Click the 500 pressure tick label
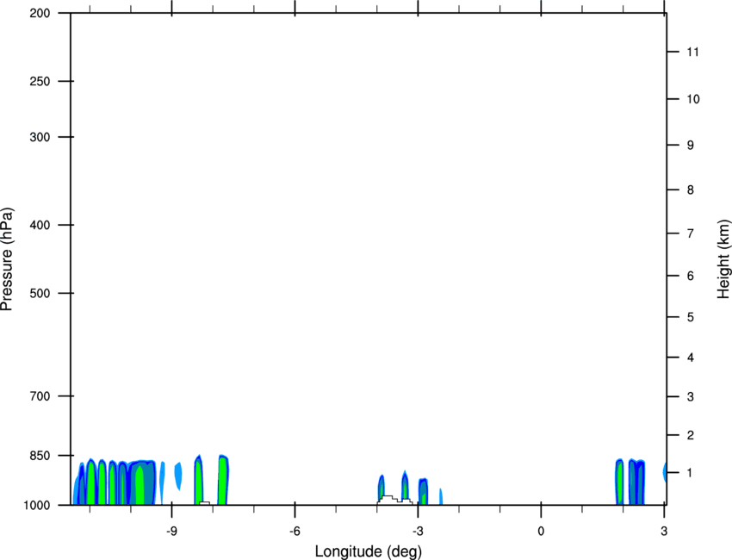732x560 pixels. coord(40,293)
